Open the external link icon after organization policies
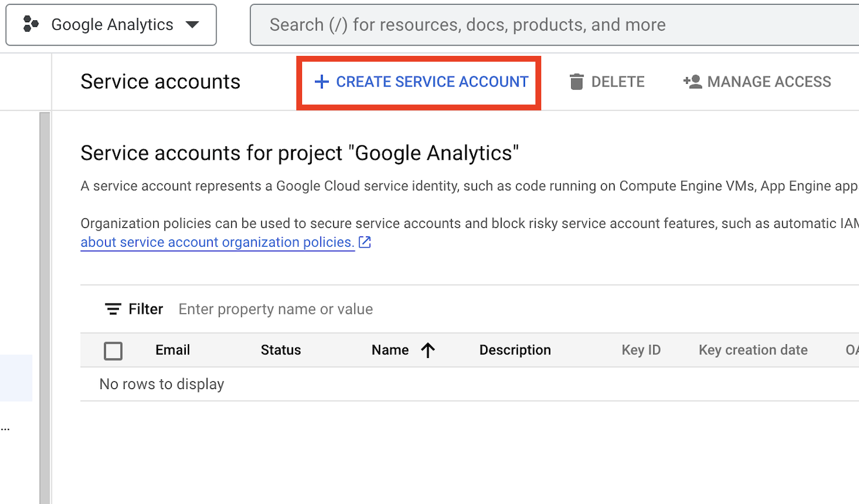 point(365,242)
